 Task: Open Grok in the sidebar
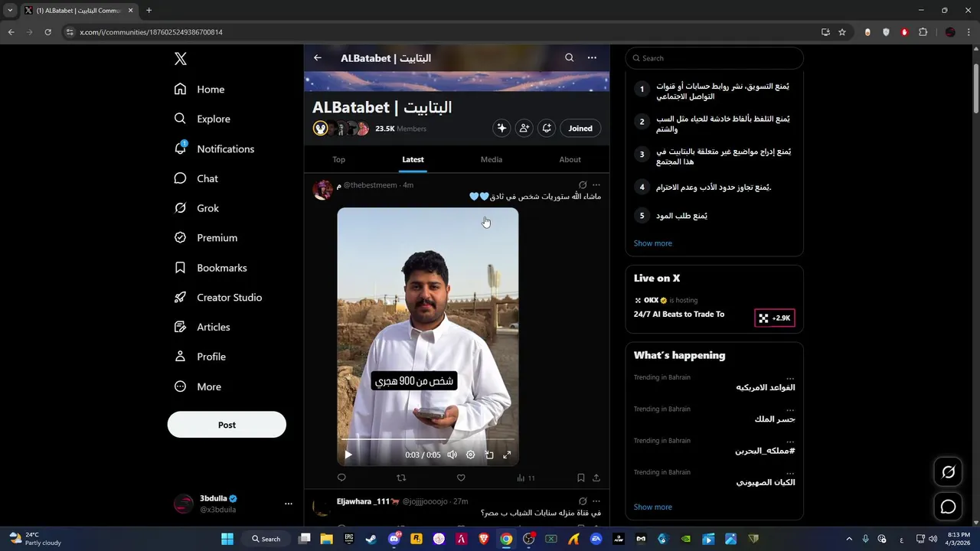pyautogui.click(x=197, y=208)
